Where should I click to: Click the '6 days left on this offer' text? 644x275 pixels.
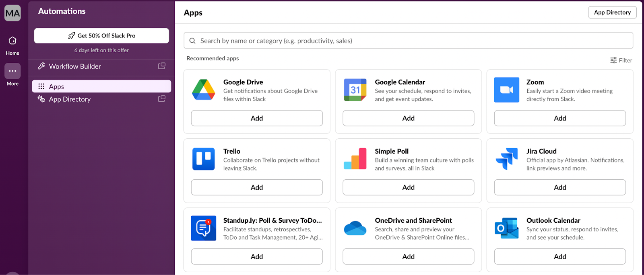click(101, 50)
